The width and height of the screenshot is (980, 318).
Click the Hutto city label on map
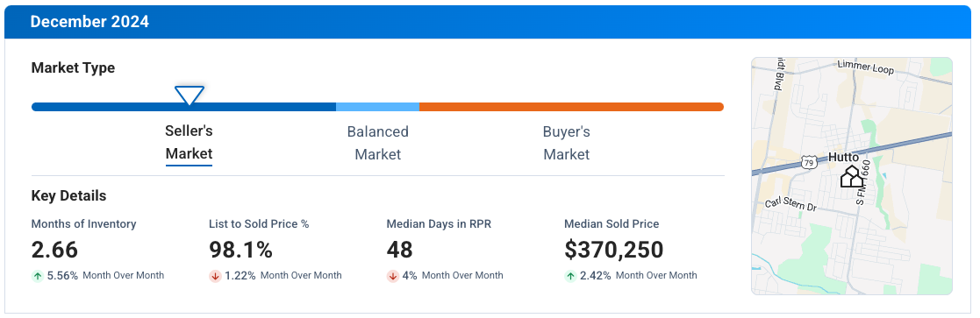click(843, 157)
